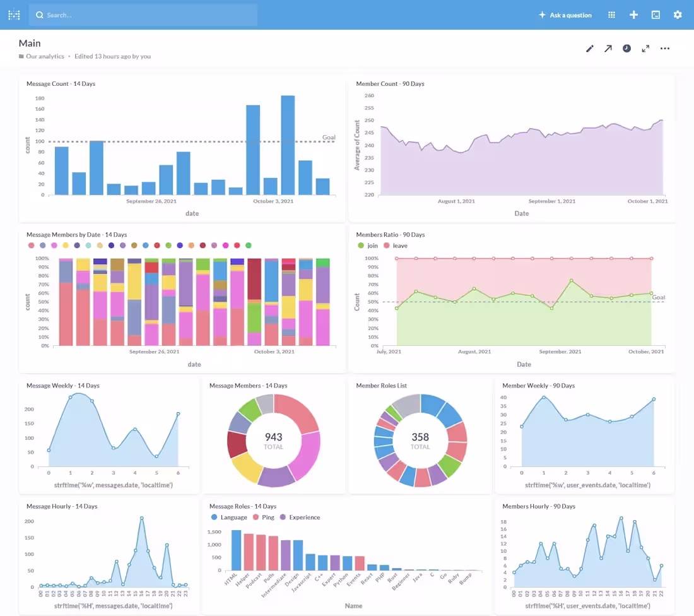Screen dimensions: 694x616
Task: Open the three-dot more options menu
Action: click(665, 49)
